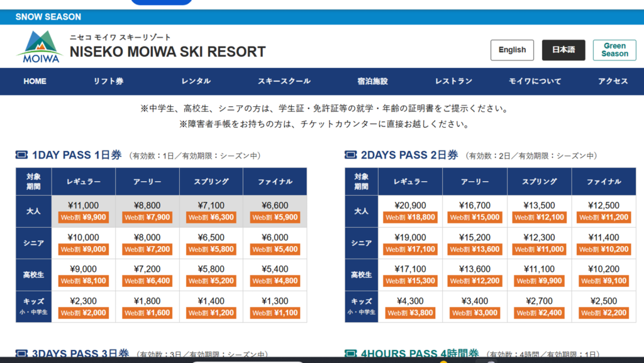Click ファイナル column header in 2DAYS table
The image size is (644, 363).
(604, 181)
